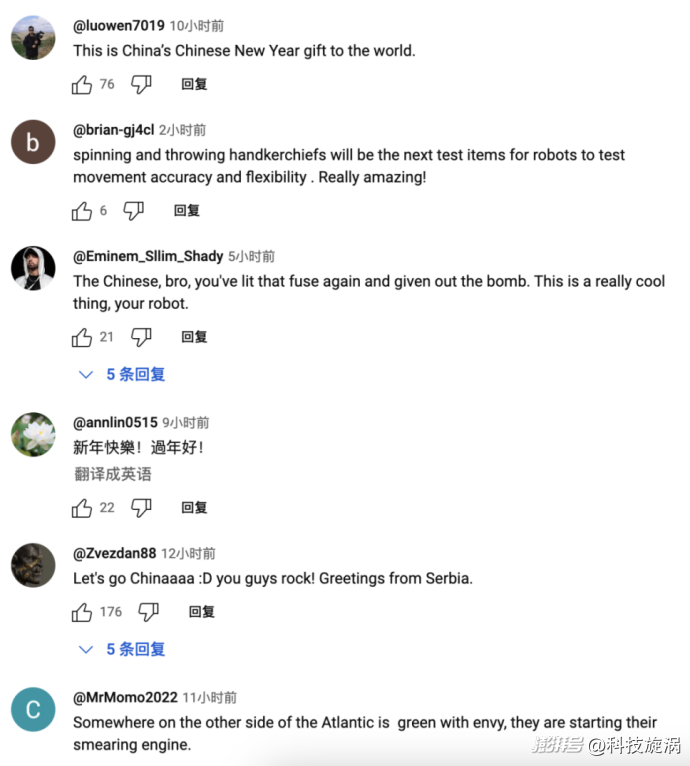Translate @annlin0515 comment to English
This screenshot has width=690, height=766.
(x=113, y=474)
